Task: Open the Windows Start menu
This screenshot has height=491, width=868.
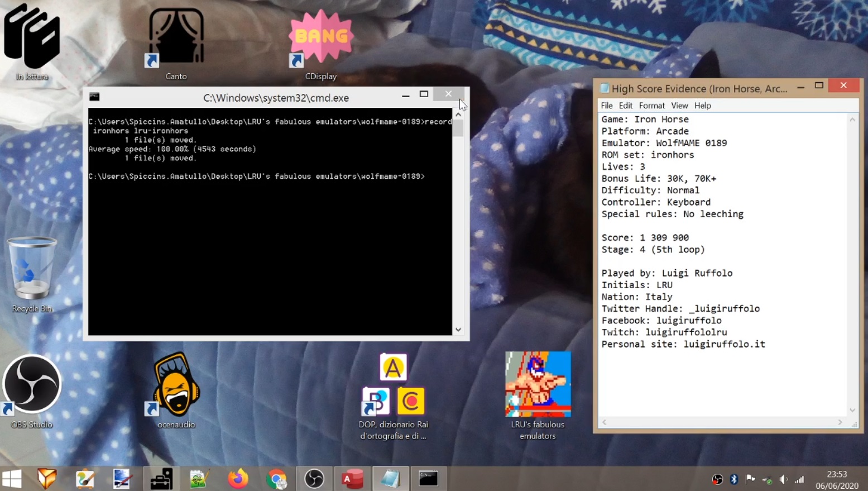Action: pos(12,479)
